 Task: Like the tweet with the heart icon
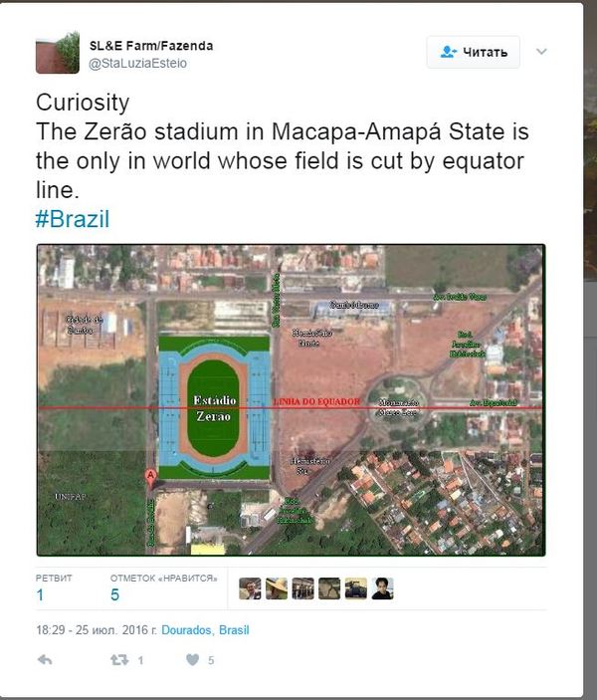(x=193, y=660)
